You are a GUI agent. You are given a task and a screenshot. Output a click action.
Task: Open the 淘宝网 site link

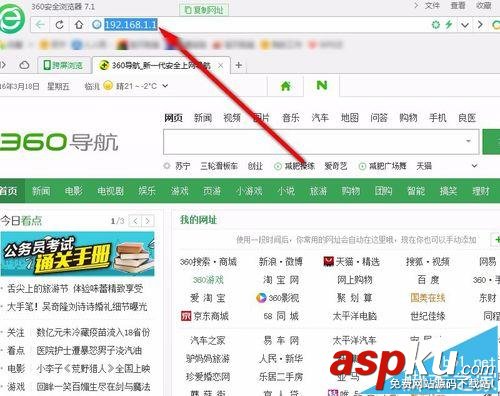point(281,280)
